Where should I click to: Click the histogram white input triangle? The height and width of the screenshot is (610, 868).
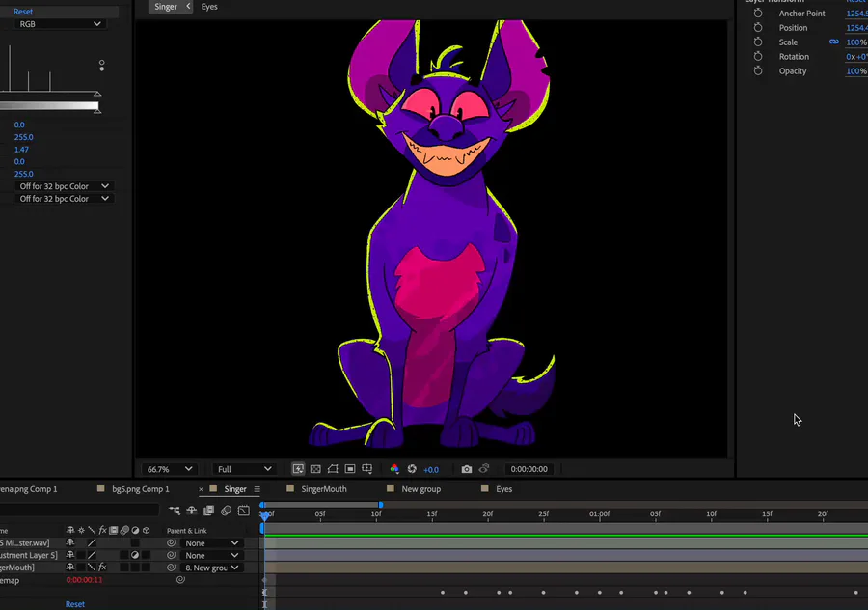click(x=97, y=94)
